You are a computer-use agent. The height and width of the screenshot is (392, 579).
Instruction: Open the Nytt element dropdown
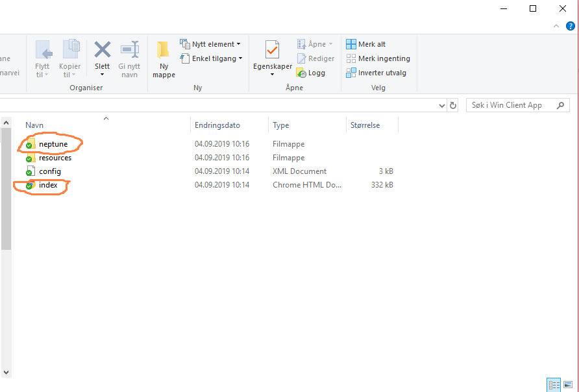click(211, 43)
